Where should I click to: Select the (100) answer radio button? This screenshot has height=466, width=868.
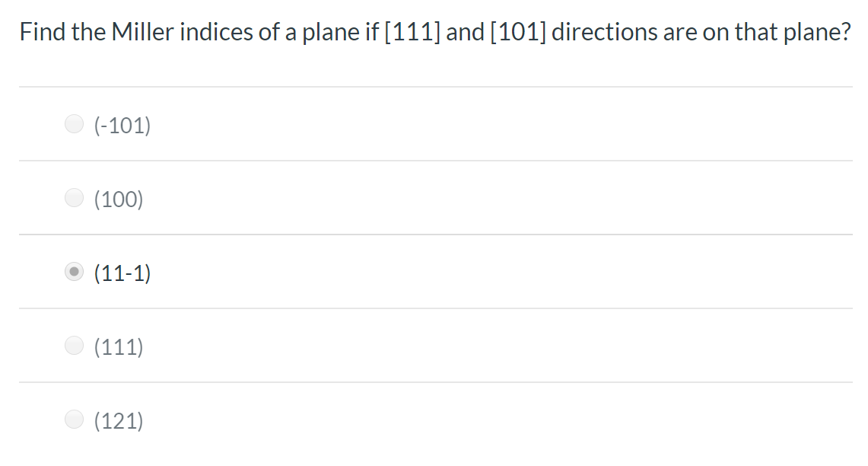coord(74,197)
